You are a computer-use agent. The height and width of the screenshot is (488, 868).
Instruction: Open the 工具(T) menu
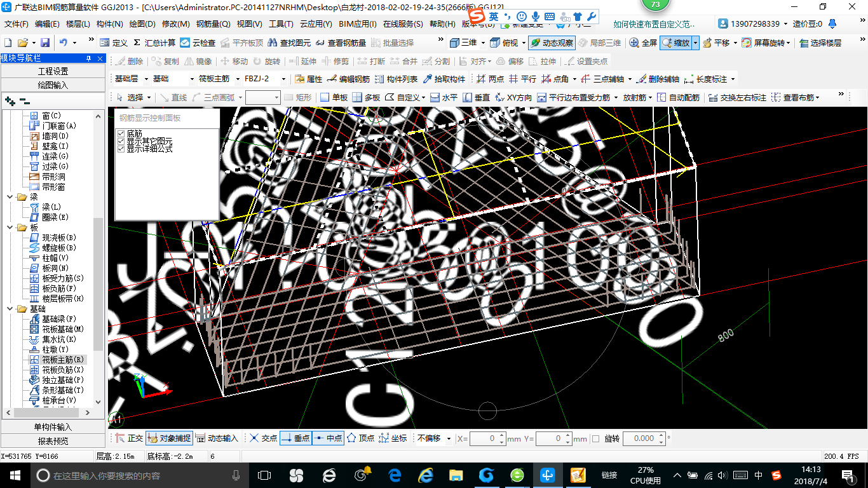(x=281, y=24)
